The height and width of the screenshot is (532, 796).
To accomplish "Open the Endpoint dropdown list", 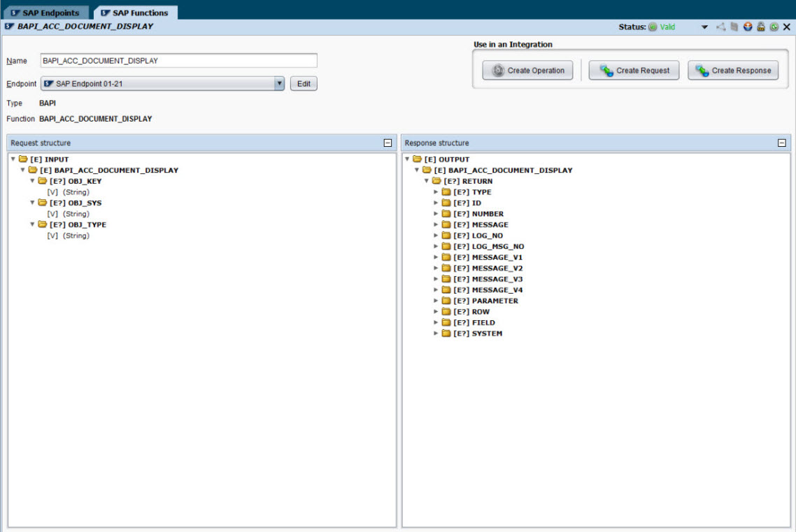I will [279, 84].
